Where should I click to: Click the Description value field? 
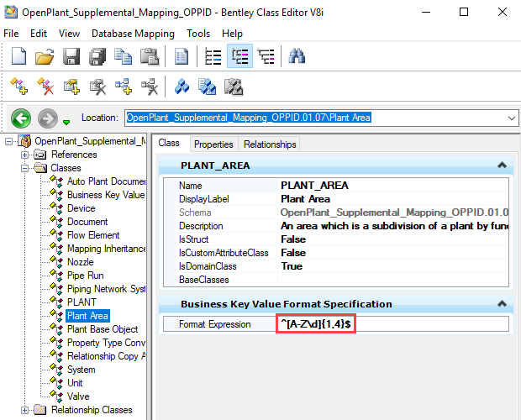pyautogui.click(x=393, y=226)
